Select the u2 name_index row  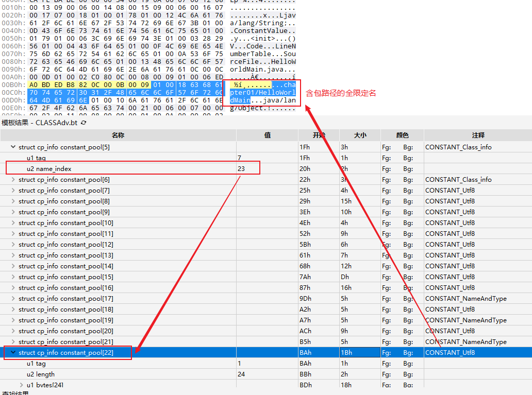pyautogui.click(x=49, y=169)
